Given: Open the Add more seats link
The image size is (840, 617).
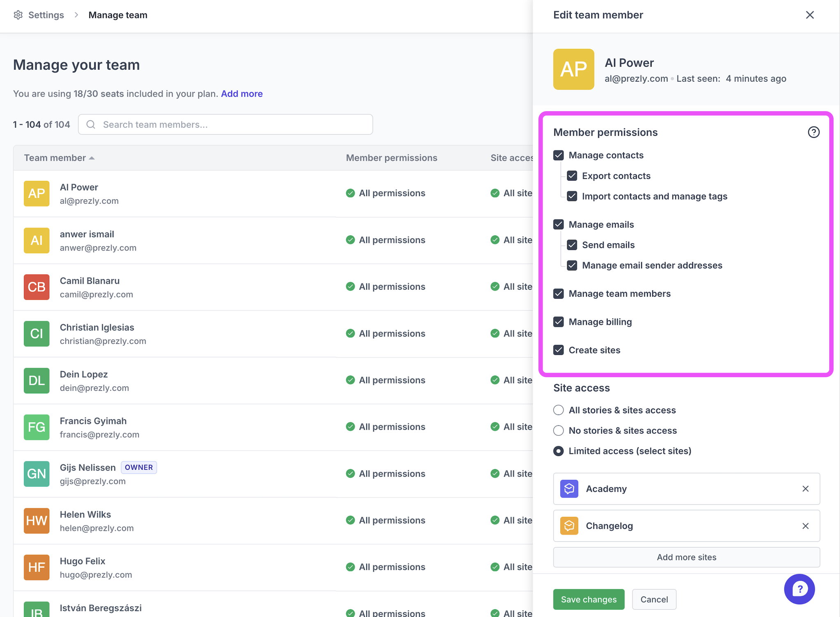Looking at the screenshot, I should (242, 94).
